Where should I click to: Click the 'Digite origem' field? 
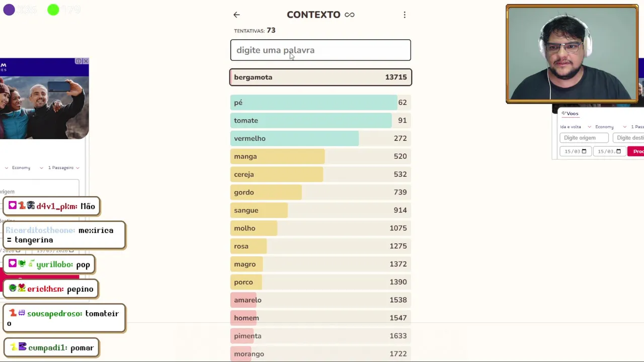[584, 138]
